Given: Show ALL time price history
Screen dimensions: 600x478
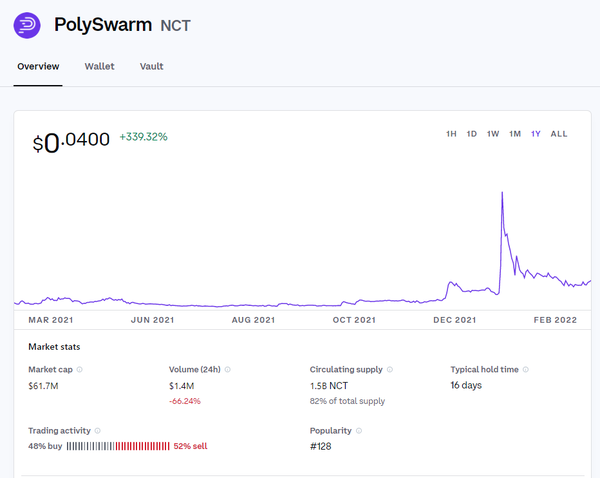Looking at the screenshot, I should tap(559, 134).
